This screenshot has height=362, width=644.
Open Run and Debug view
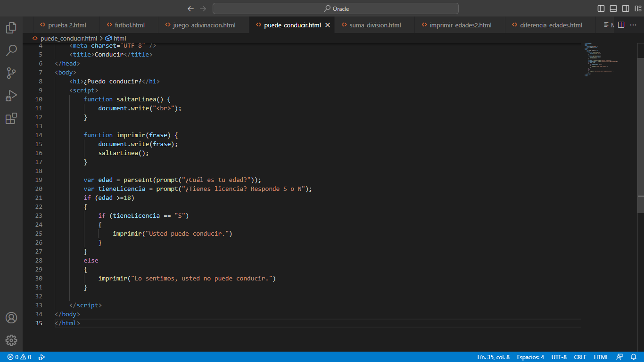coord(11,96)
